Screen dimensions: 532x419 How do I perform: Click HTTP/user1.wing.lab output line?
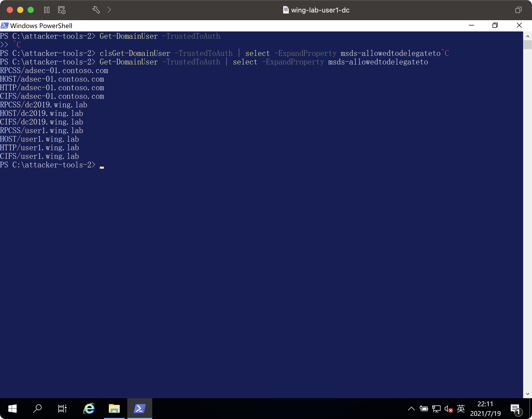tap(39, 148)
